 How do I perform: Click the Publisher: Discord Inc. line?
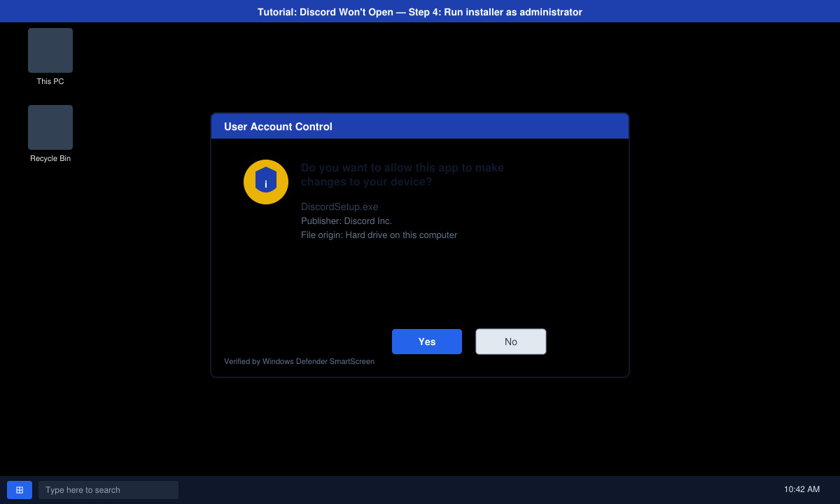click(346, 220)
